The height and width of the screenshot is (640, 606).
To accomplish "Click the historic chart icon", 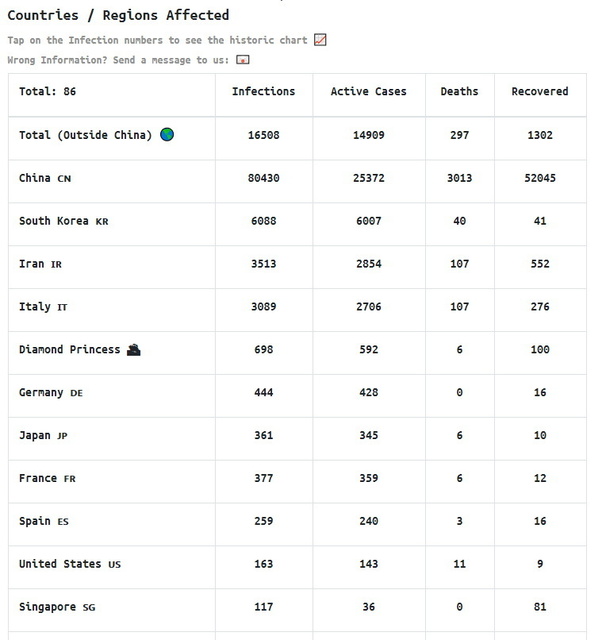I will click(320, 40).
